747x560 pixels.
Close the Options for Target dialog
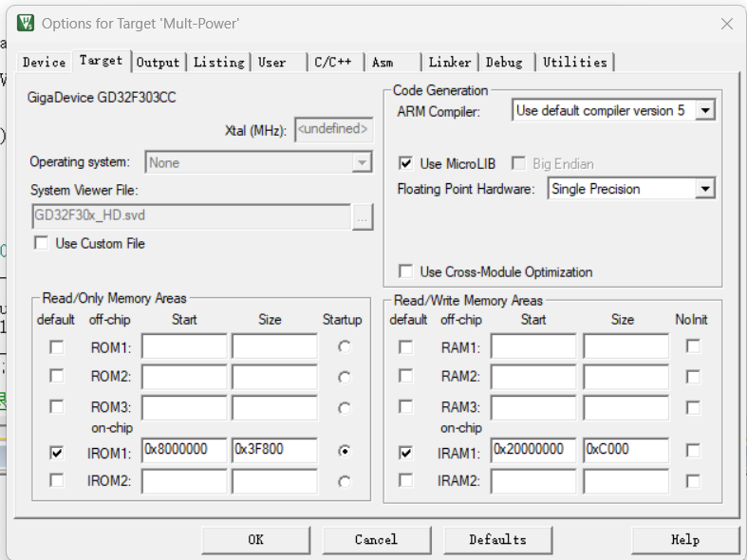pos(726,24)
